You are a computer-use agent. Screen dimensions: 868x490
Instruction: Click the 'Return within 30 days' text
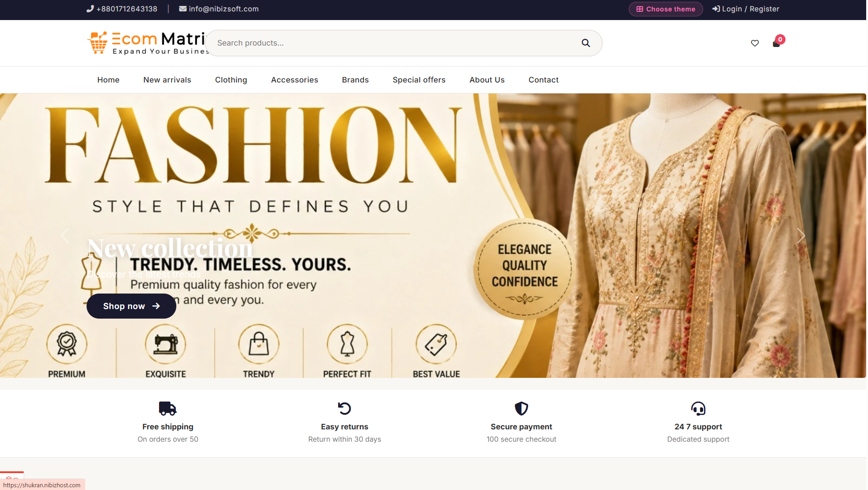[344, 439]
